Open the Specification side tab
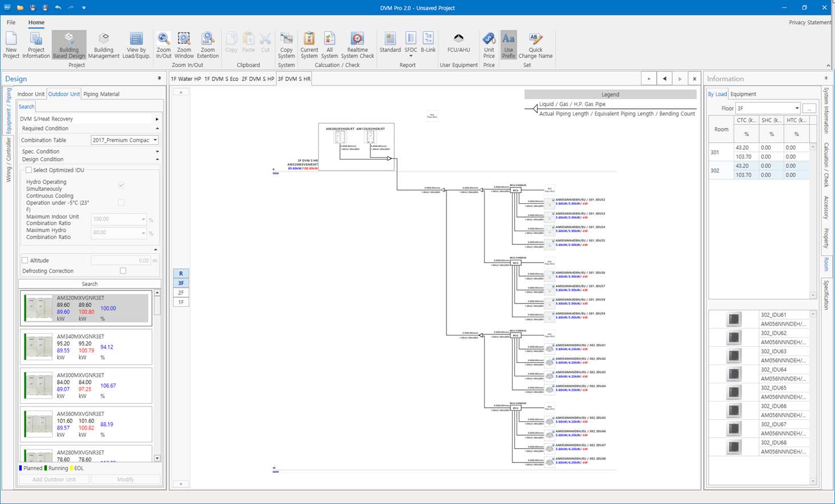This screenshot has height=504, width=835. [x=826, y=295]
